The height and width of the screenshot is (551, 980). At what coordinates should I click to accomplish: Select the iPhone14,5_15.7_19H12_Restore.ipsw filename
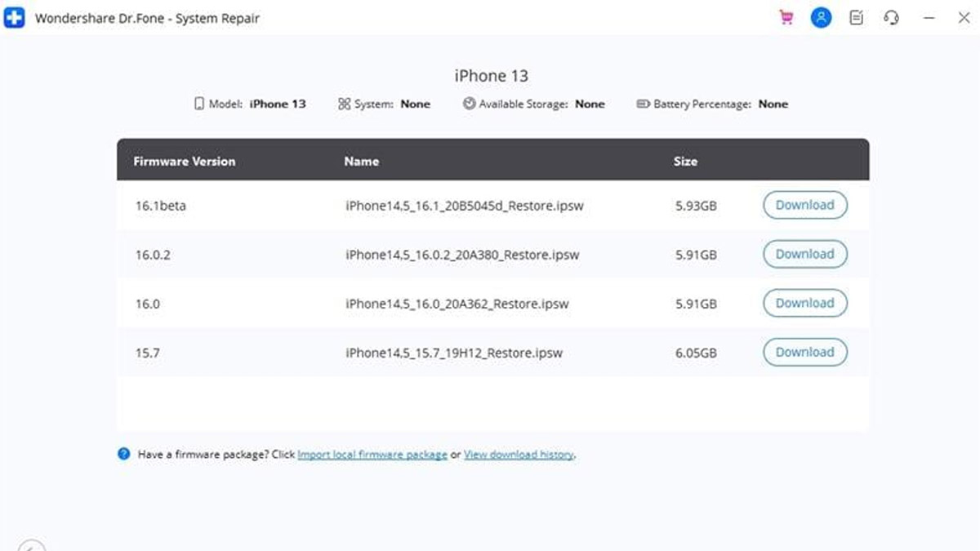coord(454,353)
